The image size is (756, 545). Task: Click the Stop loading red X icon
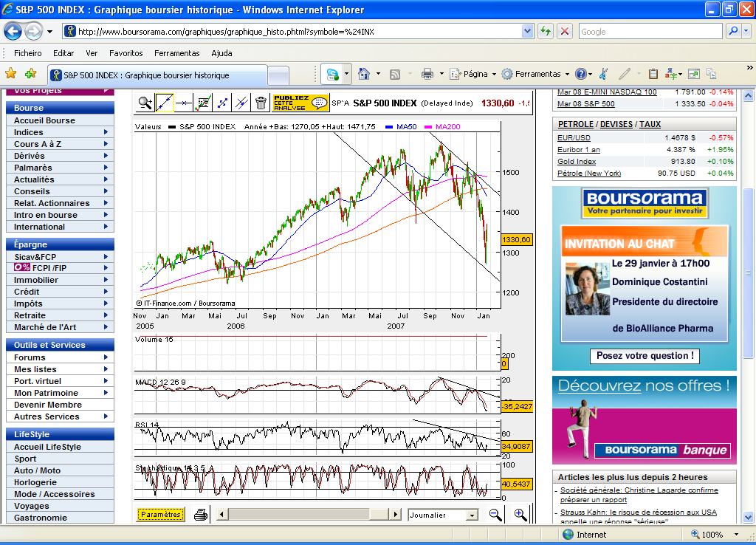click(565, 32)
